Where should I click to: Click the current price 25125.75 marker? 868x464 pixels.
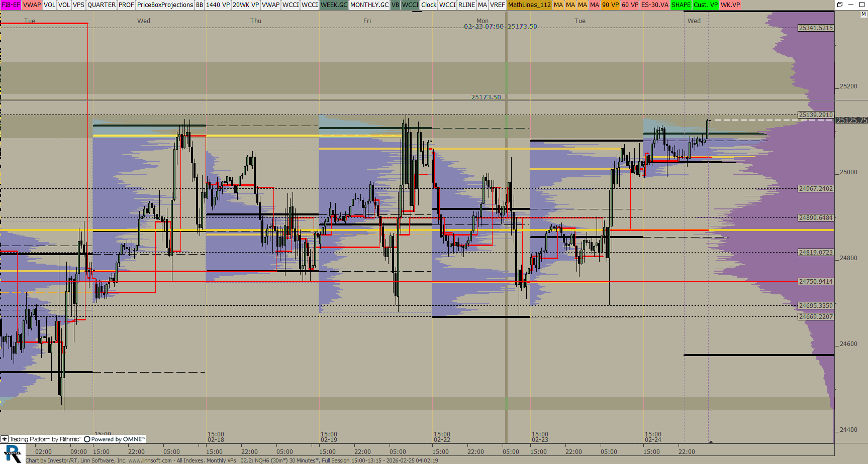pyautogui.click(x=851, y=121)
